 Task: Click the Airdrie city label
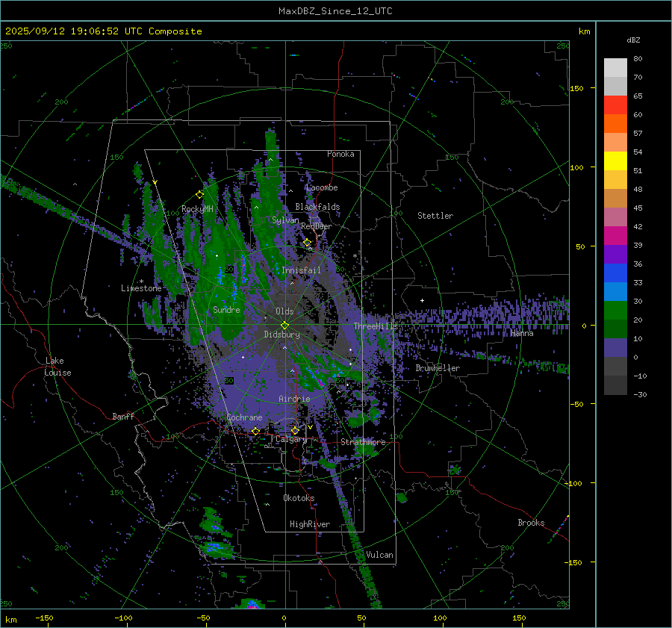point(294,399)
